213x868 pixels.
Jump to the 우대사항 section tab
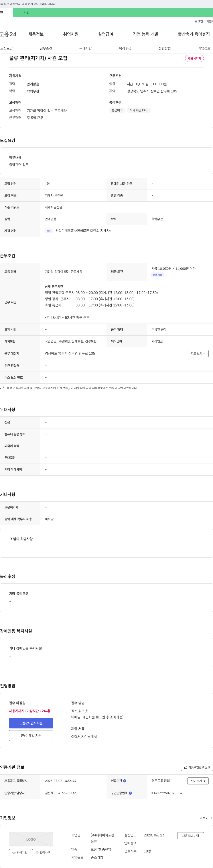tap(85, 48)
